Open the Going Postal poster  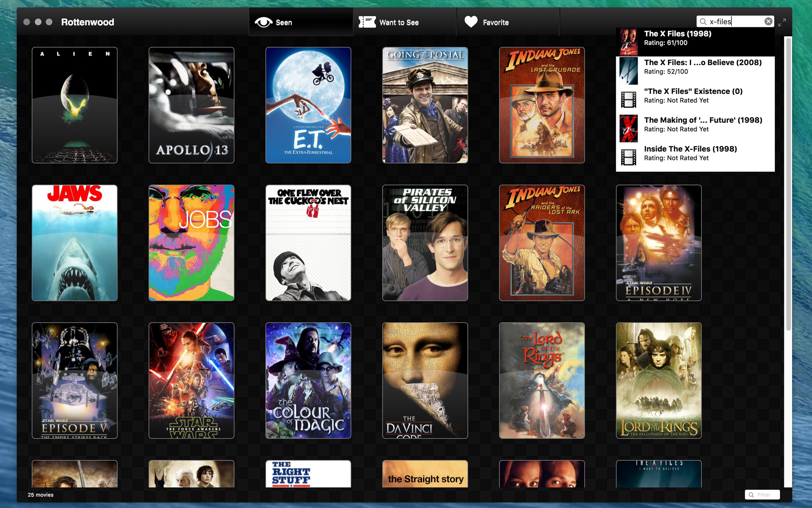425,105
